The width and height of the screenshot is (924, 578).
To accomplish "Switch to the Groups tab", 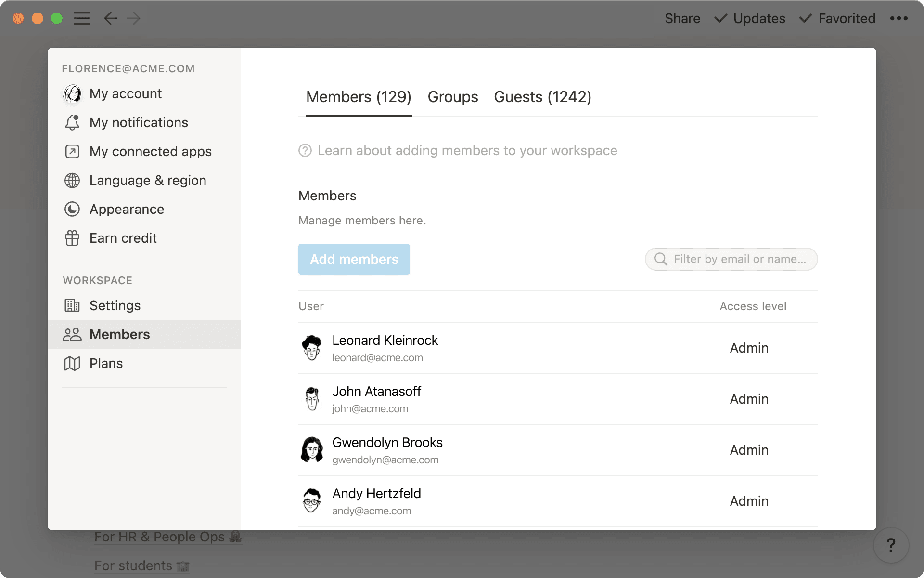I will pyautogui.click(x=452, y=97).
